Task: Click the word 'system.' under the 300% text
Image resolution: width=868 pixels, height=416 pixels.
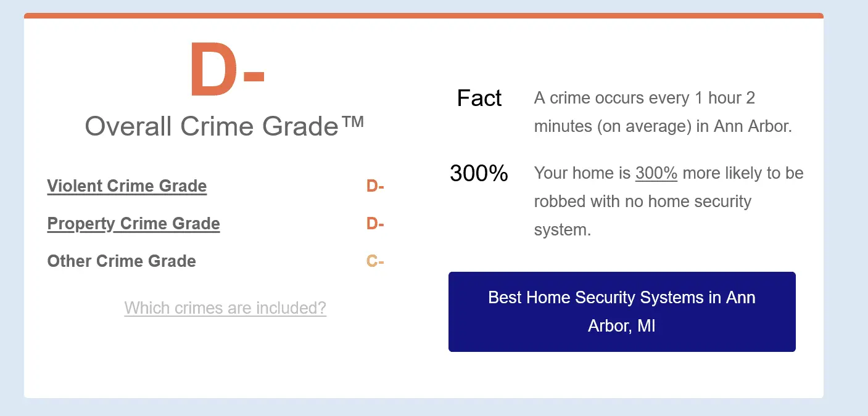Action: 562,230
